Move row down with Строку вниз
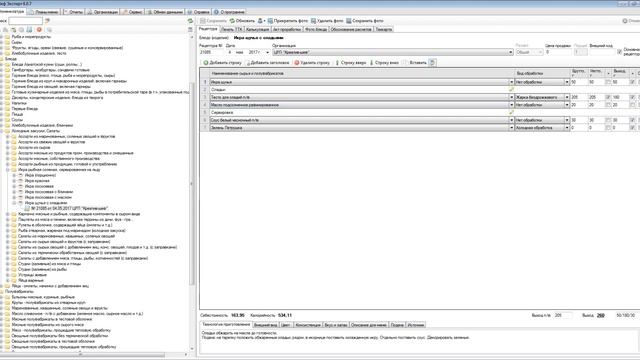 (384, 63)
